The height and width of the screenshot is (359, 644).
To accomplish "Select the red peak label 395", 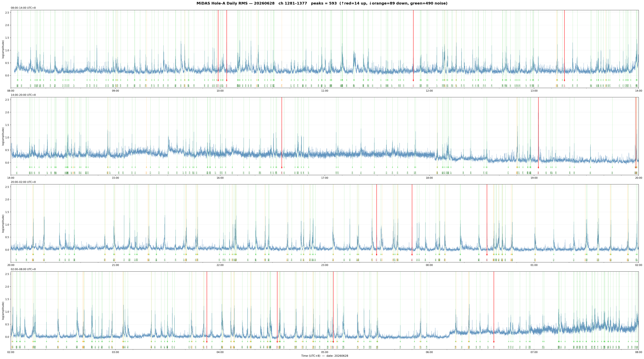I will (x=487, y=260).
